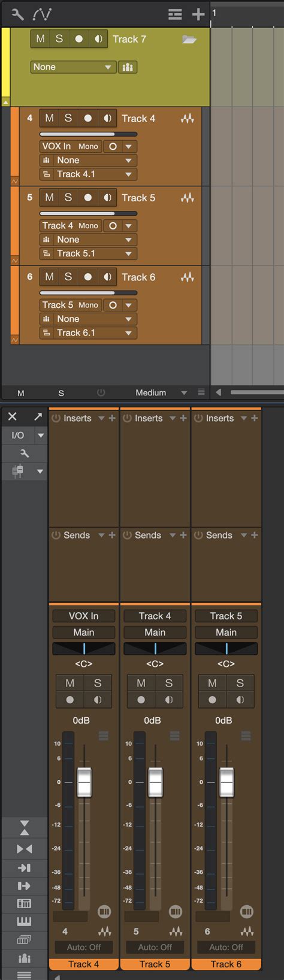Screen dimensions: 284x980
Task: Detach the mixer with arrow icon
Action: pyautogui.click(x=38, y=416)
